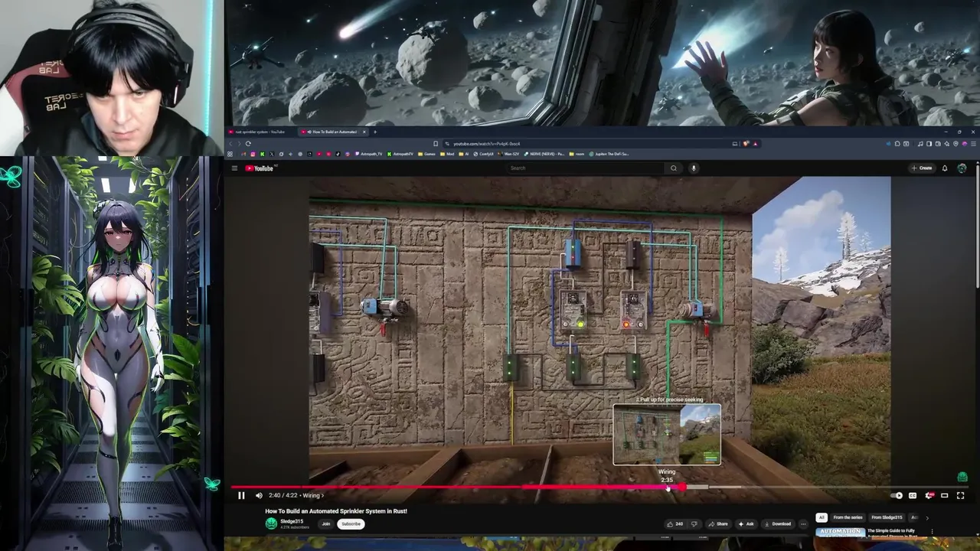This screenshot has height=551, width=980.
Task: Select the From the series filter chip
Action: pyautogui.click(x=848, y=517)
